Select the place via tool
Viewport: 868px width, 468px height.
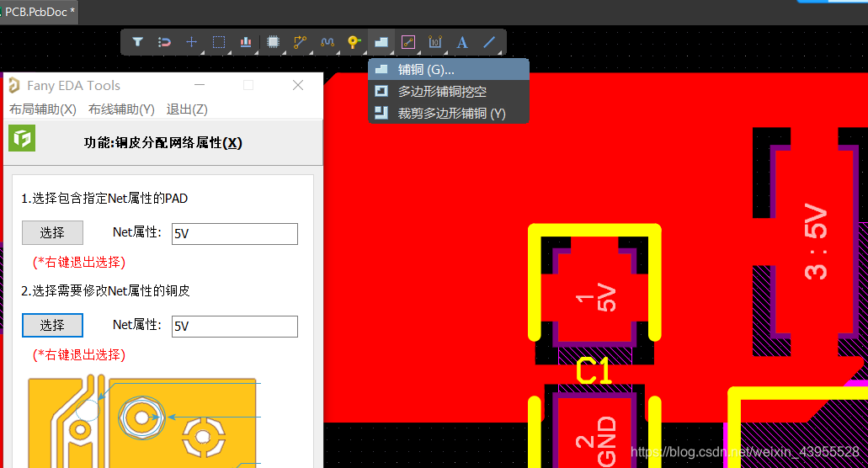coord(354,41)
